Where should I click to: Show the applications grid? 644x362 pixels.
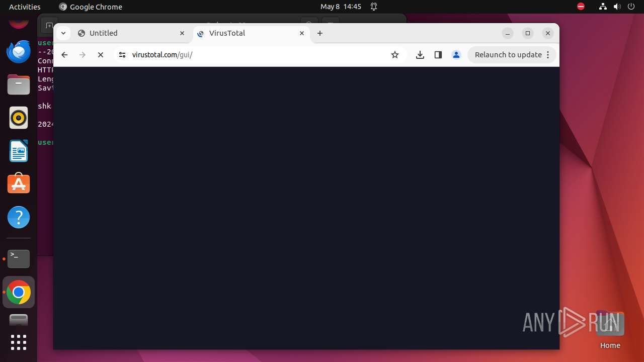click(x=19, y=342)
